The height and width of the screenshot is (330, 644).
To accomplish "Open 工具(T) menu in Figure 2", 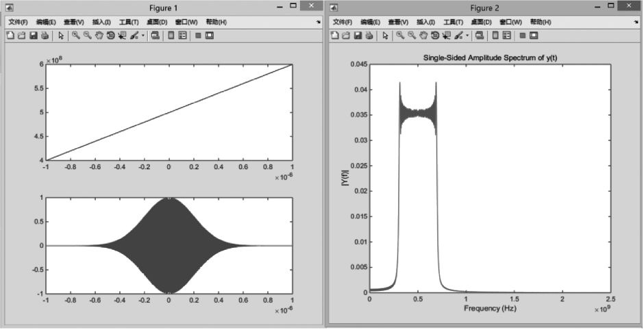I will pyautogui.click(x=453, y=22).
